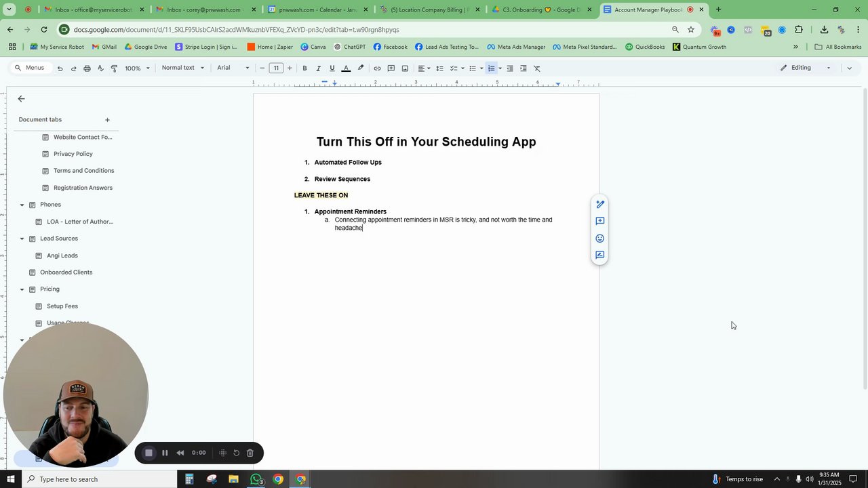The height and width of the screenshot is (488, 868).
Task: Click the Suggest edits pencil icon
Action: (x=599, y=204)
